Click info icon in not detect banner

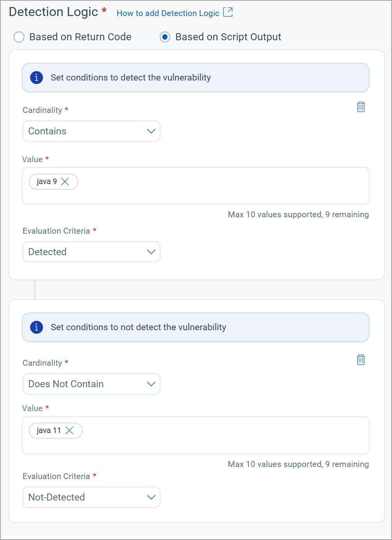point(36,327)
